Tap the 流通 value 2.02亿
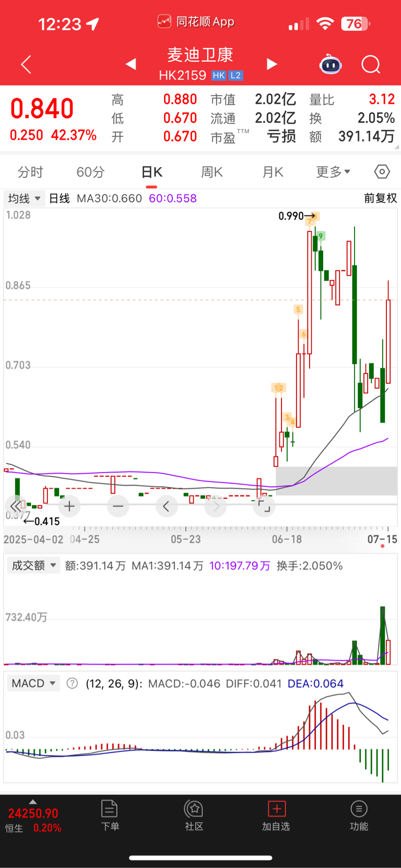Screen dimensions: 401x868 (x=275, y=118)
